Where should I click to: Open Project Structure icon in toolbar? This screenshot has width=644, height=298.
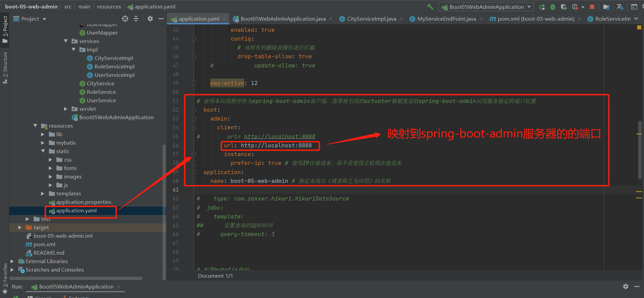coord(606,7)
